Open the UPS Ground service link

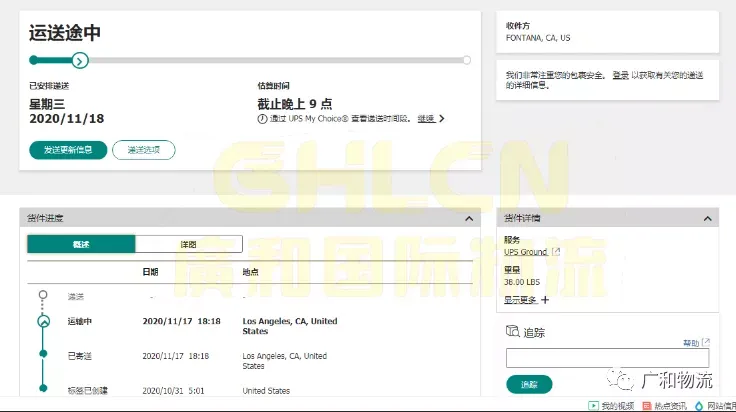point(525,252)
